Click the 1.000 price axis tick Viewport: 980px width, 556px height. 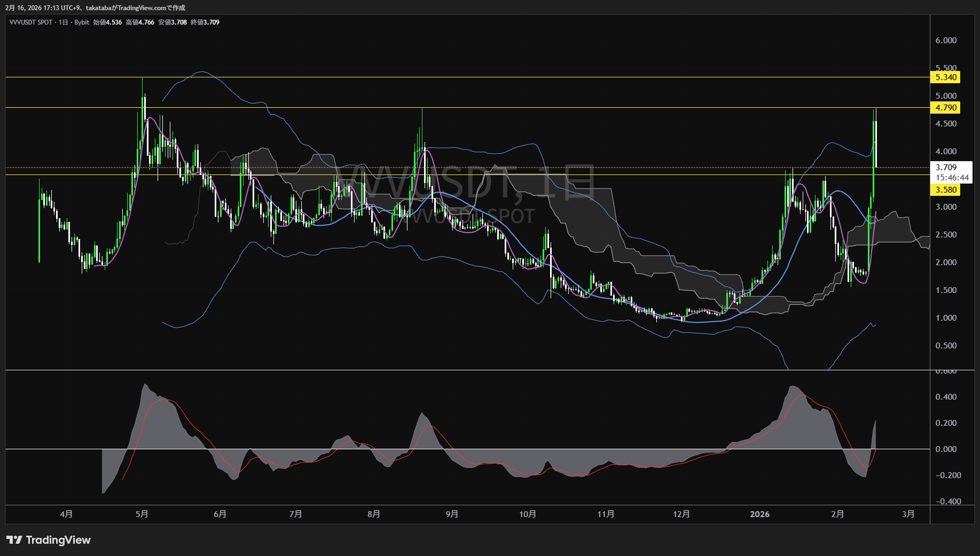946,318
